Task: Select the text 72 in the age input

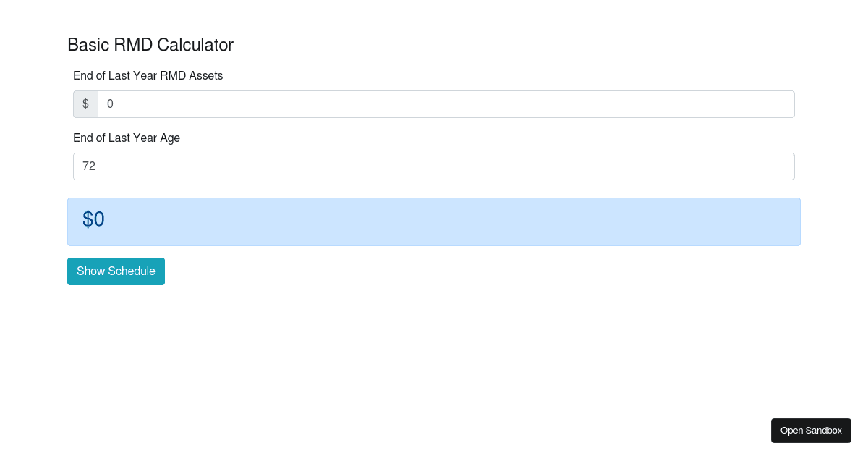Action: (x=90, y=166)
